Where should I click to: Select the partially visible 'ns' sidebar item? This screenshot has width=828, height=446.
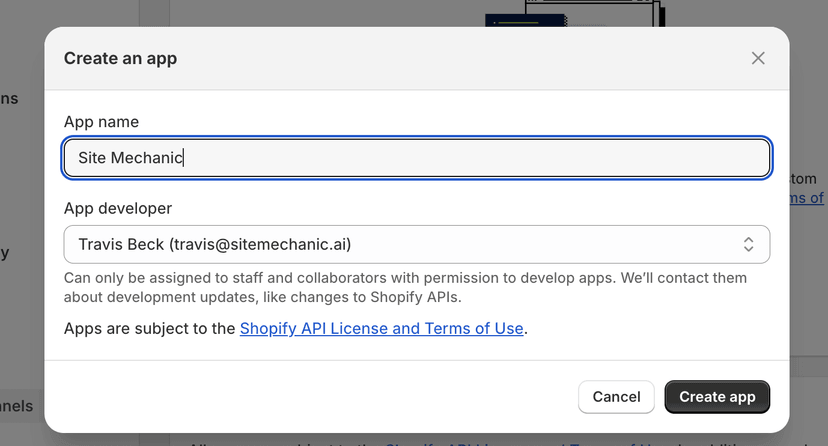tap(9, 99)
